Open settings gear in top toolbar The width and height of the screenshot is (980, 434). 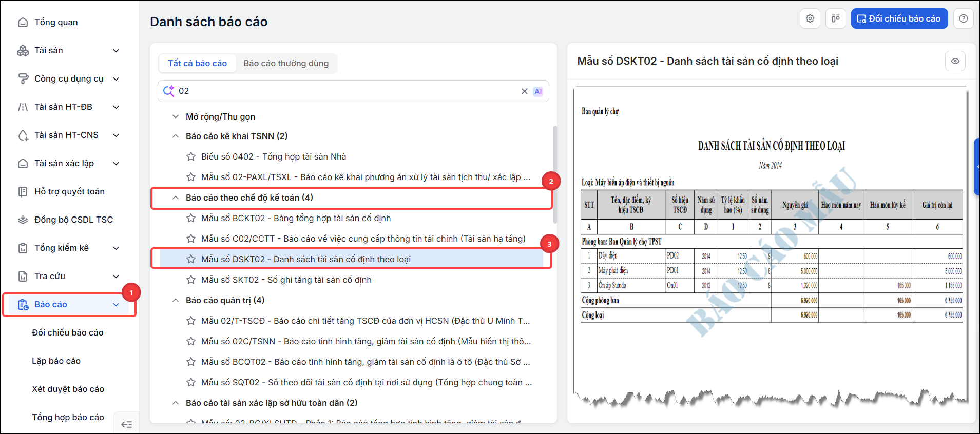810,18
